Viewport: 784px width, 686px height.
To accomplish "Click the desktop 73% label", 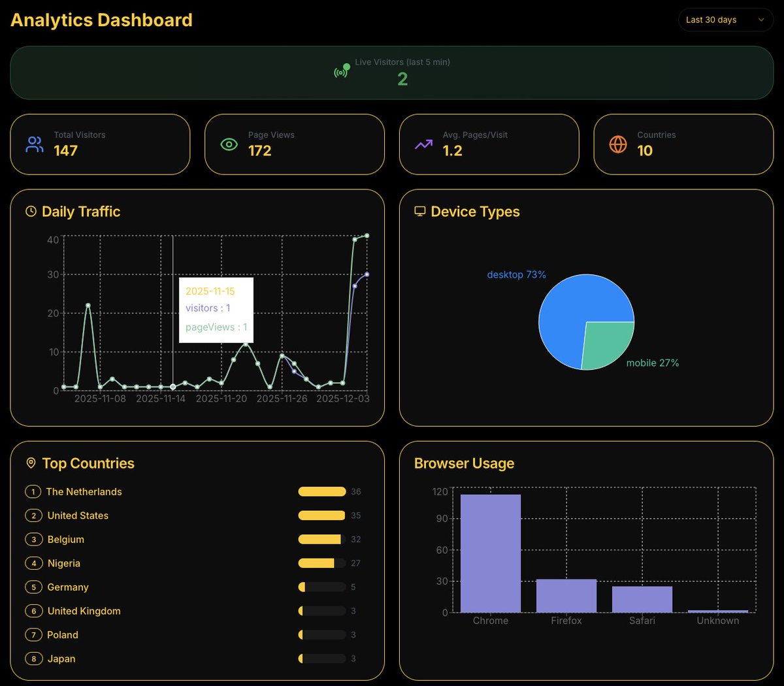I will (x=516, y=274).
